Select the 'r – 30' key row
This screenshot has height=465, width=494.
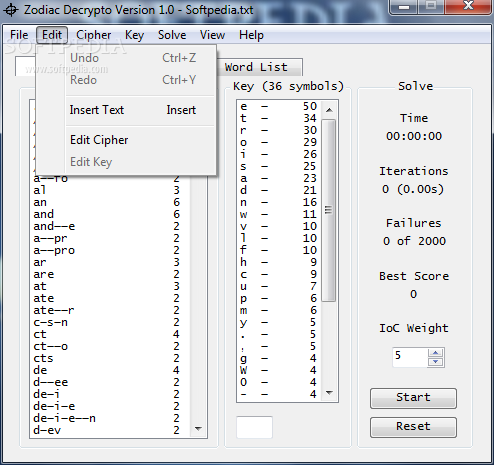279,130
